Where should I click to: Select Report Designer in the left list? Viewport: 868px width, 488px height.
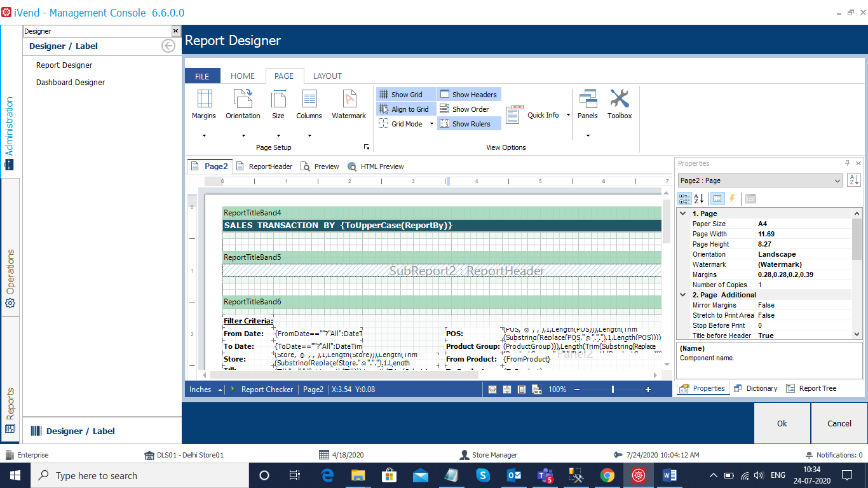click(x=64, y=65)
